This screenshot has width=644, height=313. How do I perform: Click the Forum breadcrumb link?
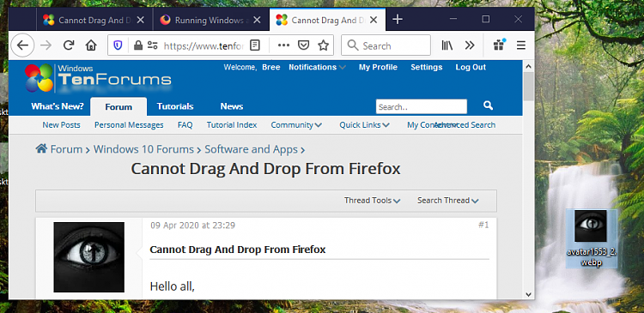click(66, 149)
